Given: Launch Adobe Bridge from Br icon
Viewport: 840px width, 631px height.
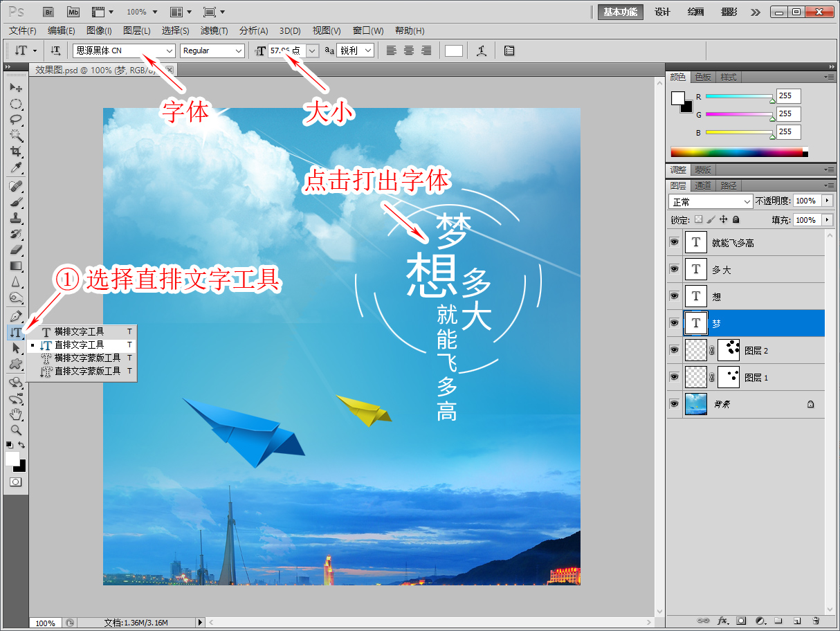Looking at the screenshot, I should point(48,12).
